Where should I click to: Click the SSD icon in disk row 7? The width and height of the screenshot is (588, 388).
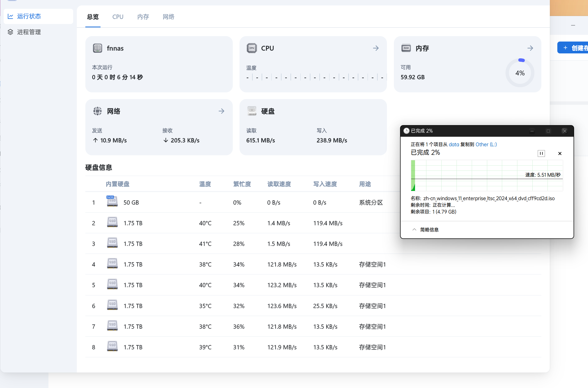click(112, 326)
